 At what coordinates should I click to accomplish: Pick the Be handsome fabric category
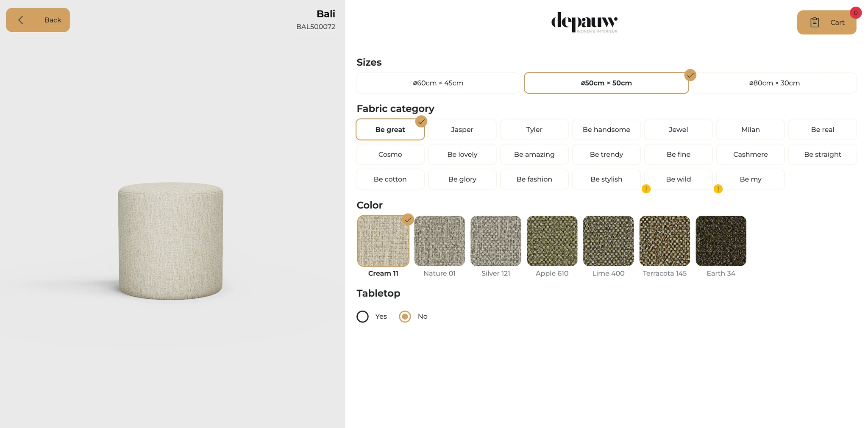click(606, 130)
